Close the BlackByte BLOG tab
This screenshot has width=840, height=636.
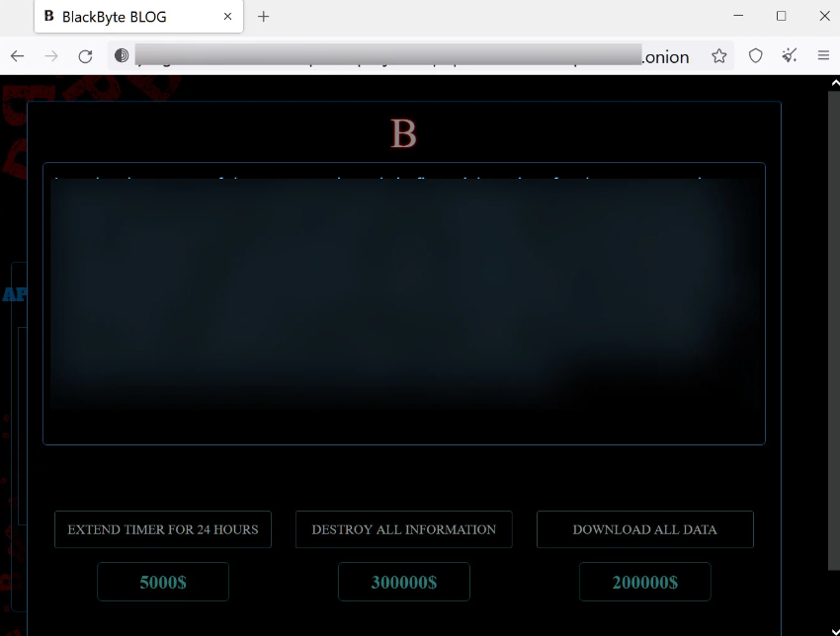[227, 17]
